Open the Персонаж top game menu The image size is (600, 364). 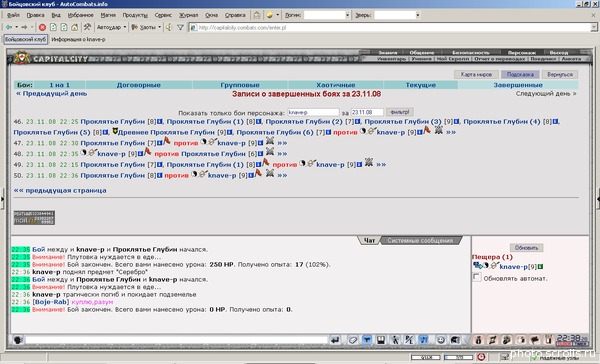click(522, 52)
